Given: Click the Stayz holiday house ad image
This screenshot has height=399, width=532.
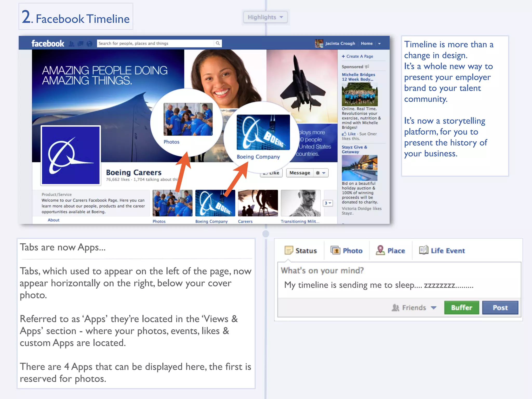Looking at the screenshot, I should [x=360, y=168].
